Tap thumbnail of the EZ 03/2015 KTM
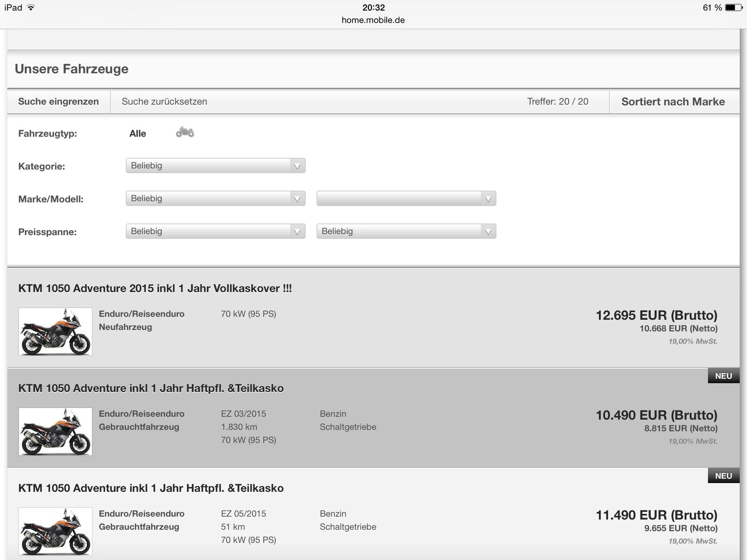The image size is (747, 560). [56, 432]
